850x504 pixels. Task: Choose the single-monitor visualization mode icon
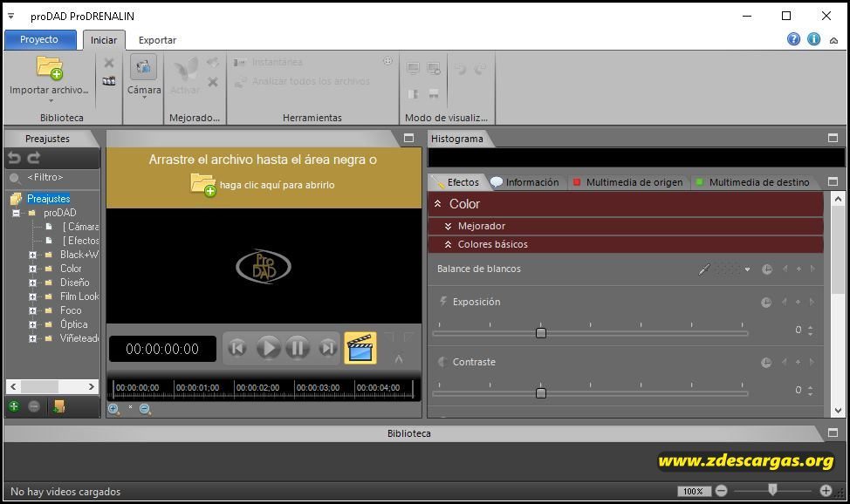point(413,68)
